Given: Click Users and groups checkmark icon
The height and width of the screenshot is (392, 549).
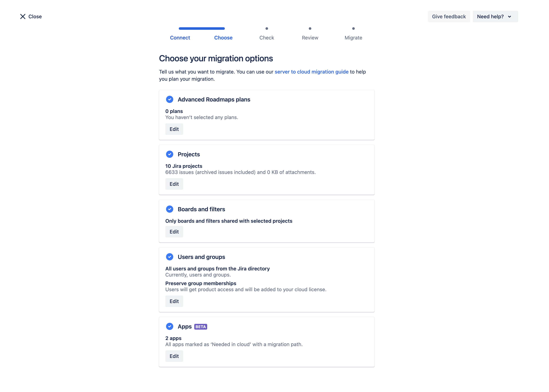Looking at the screenshot, I should (x=170, y=257).
